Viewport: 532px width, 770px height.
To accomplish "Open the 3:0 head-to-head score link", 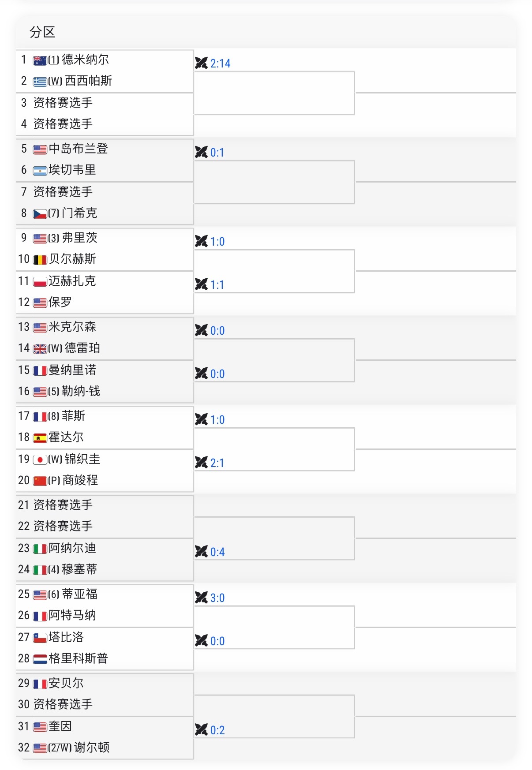I will tap(217, 598).
